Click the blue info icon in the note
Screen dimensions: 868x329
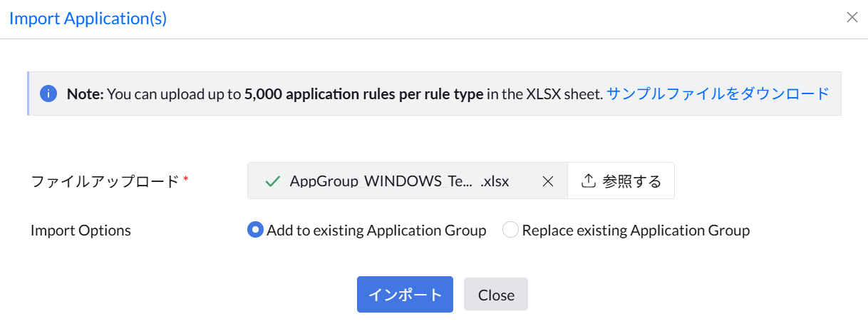[48, 93]
